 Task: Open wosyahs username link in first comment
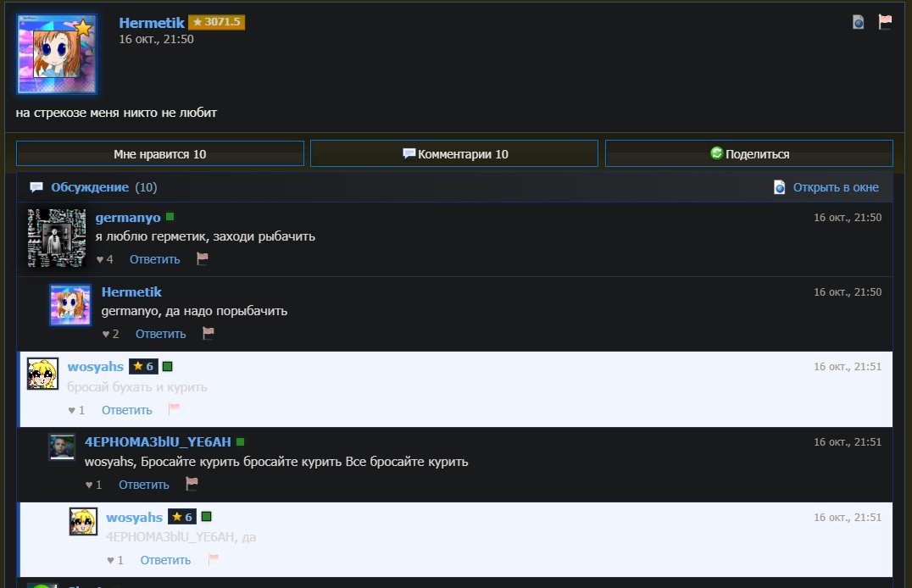96,366
